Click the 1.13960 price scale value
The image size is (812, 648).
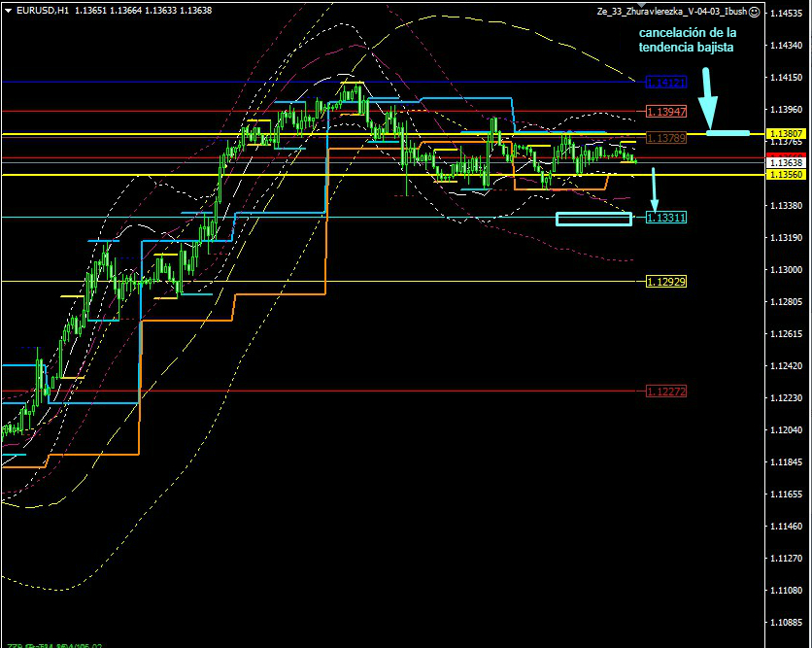tap(787, 110)
